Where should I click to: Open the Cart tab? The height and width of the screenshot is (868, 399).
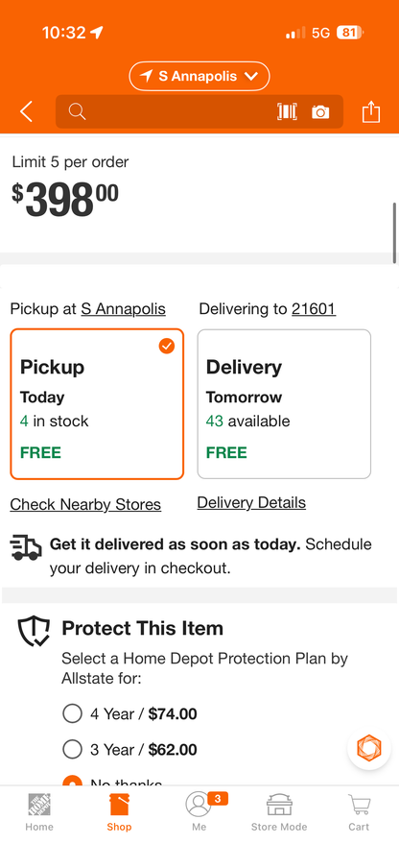[x=359, y=812]
